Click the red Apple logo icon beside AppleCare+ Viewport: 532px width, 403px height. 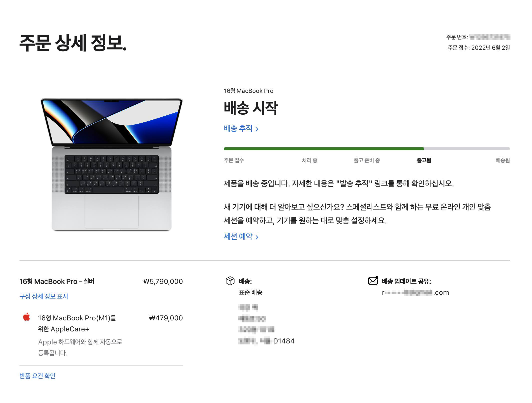click(27, 317)
